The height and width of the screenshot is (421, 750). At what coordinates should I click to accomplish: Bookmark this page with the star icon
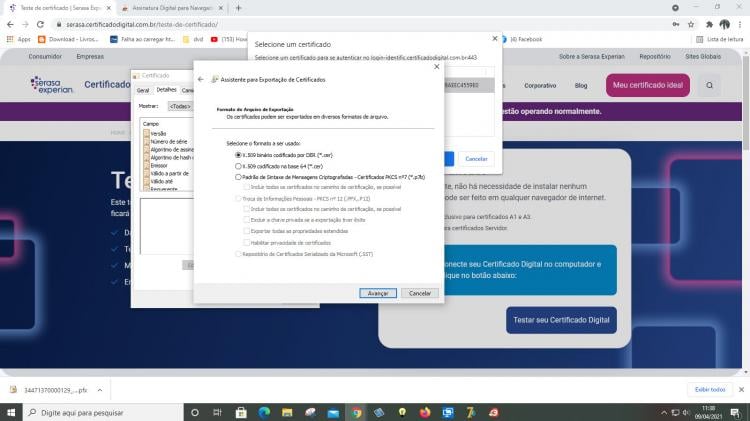click(x=691, y=24)
